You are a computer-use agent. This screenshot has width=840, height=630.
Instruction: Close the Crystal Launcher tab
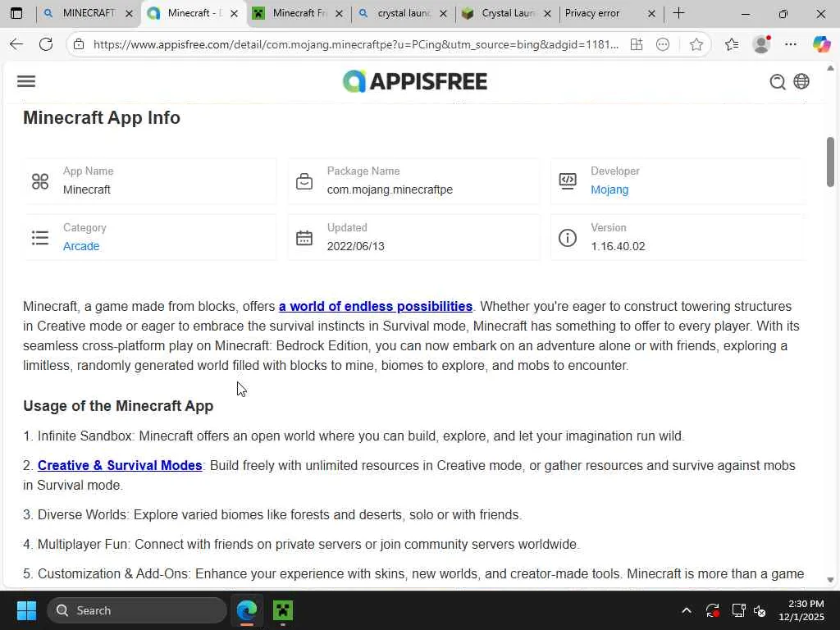pos(547,14)
